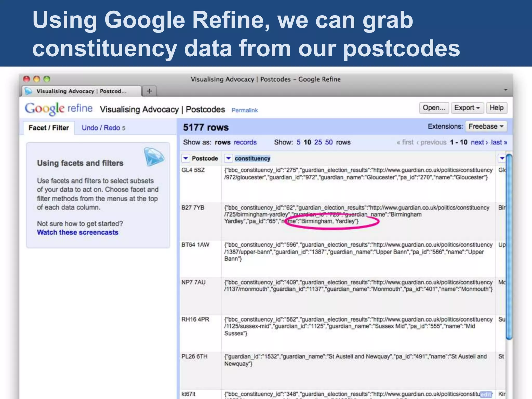Open the Export dropdown menu

pyautogui.click(x=467, y=108)
